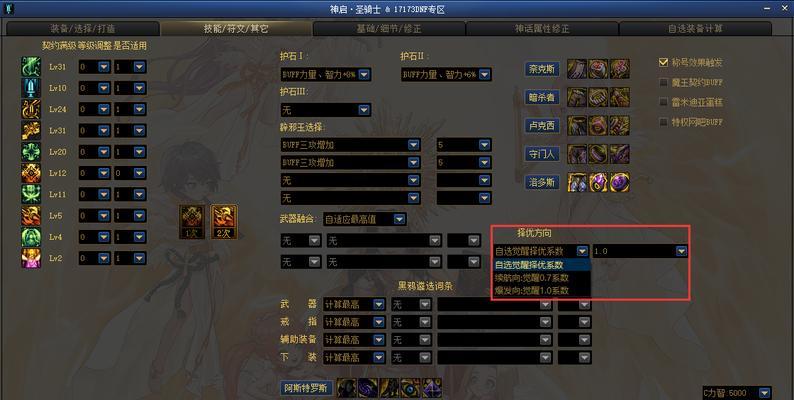Open the 1.0 coefficient dropdown
The image size is (794, 400).
[640, 251]
